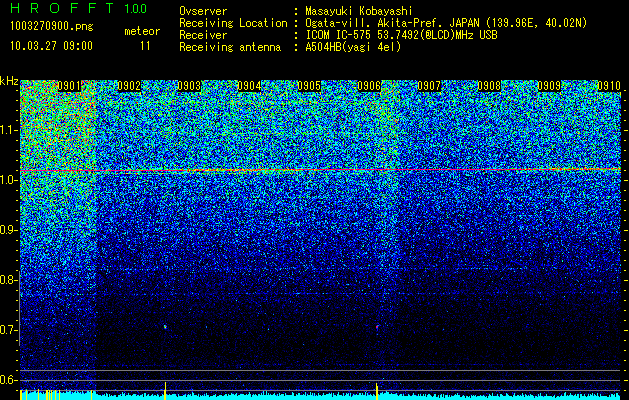629x400 pixels.
Task: Click the 0903 time marker
Action: 189,86
